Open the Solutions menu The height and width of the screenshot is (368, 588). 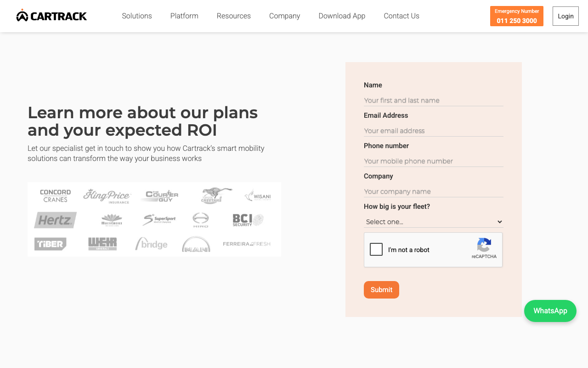pos(137,16)
